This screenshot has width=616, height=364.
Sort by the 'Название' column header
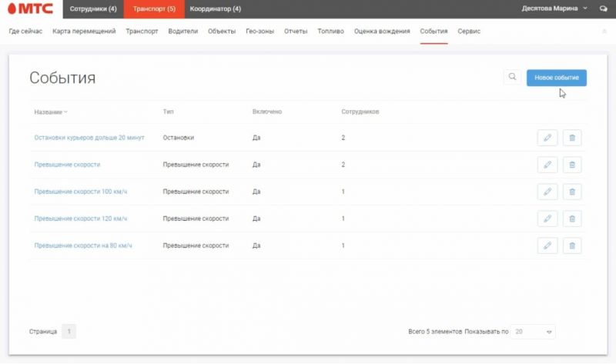pyautogui.click(x=50, y=112)
